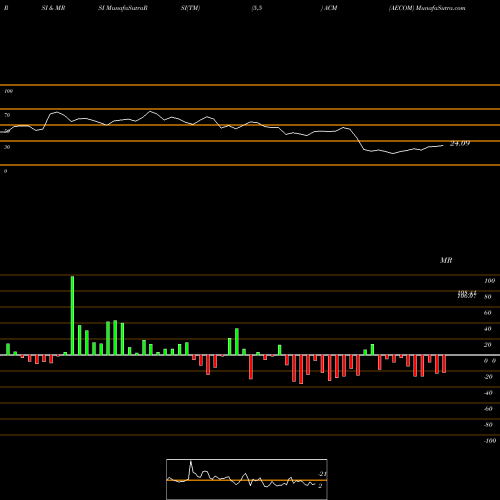Click the '(5,5' parameter text
This screenshot has height=500, width=500.
click(257, 8)
